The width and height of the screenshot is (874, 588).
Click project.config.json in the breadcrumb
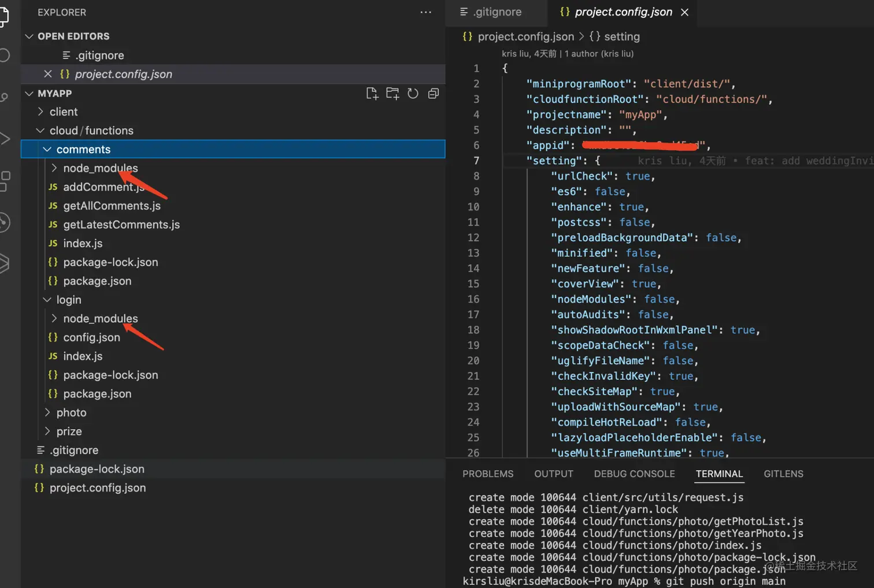[526, 36]
